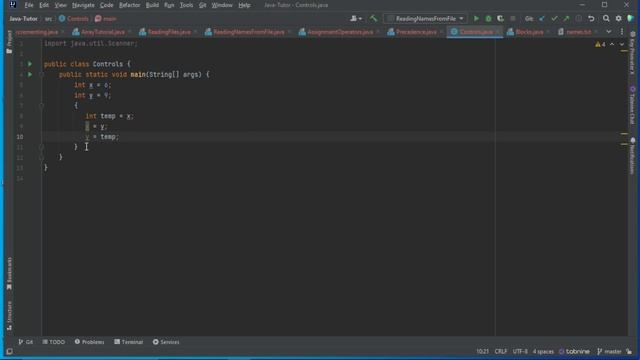This screenshot has height=360, width=640.
Task: Commit changes with the green checkmark
Action: tap(554, 19)
